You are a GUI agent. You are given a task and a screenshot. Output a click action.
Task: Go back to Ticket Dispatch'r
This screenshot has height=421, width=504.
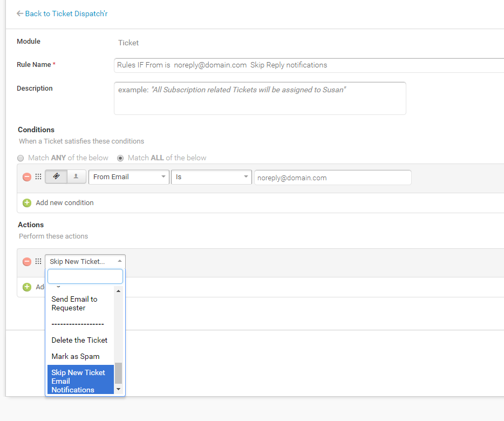[66, 13]
